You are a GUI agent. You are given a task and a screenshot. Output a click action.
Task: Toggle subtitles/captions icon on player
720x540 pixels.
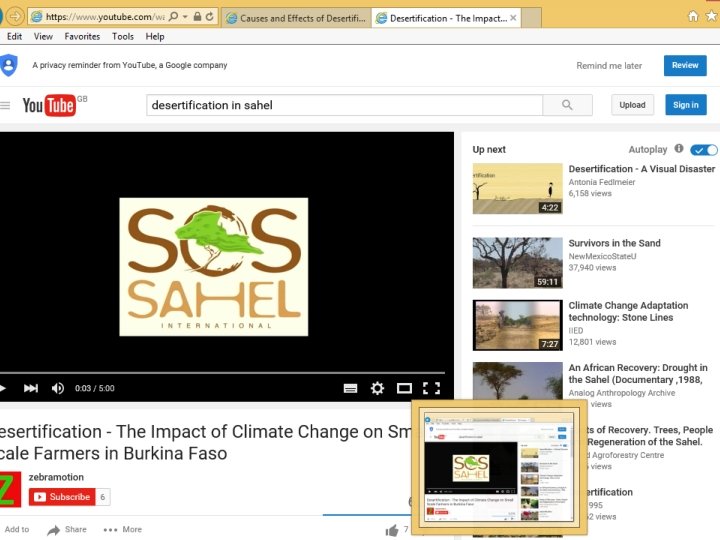[x=350, y=388]
